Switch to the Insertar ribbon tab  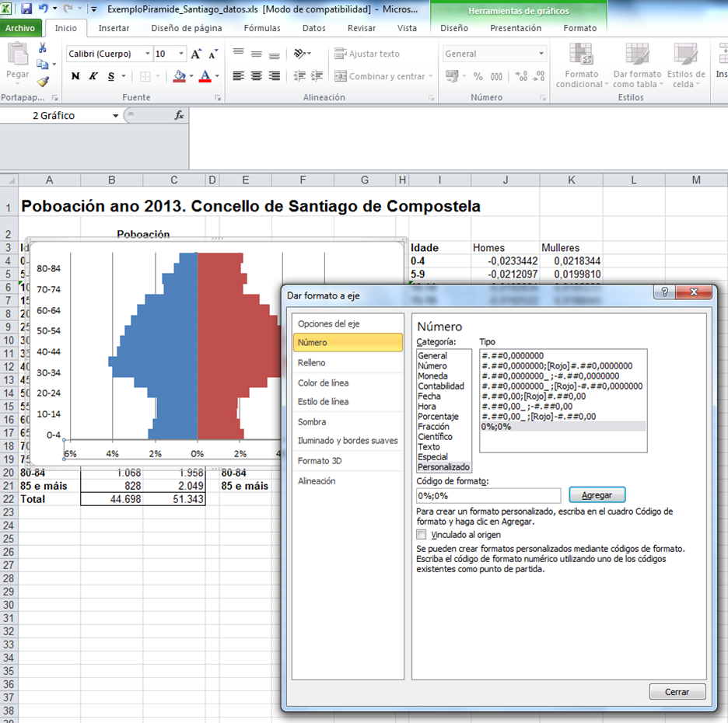coord(114,28)
